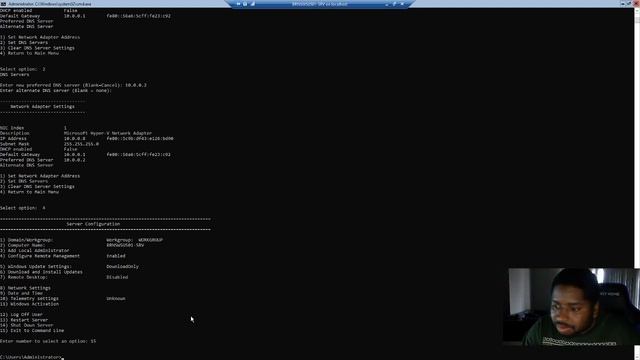Click the 'Telemetry settings' menu line
This screenshot has height=360, width=640.
tap(62, 298)
